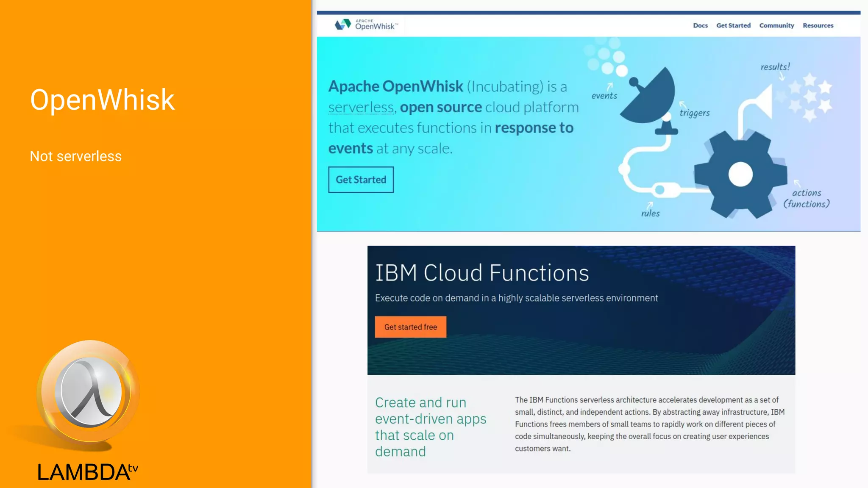Click the 'events' diagram label

coord(604,96)
